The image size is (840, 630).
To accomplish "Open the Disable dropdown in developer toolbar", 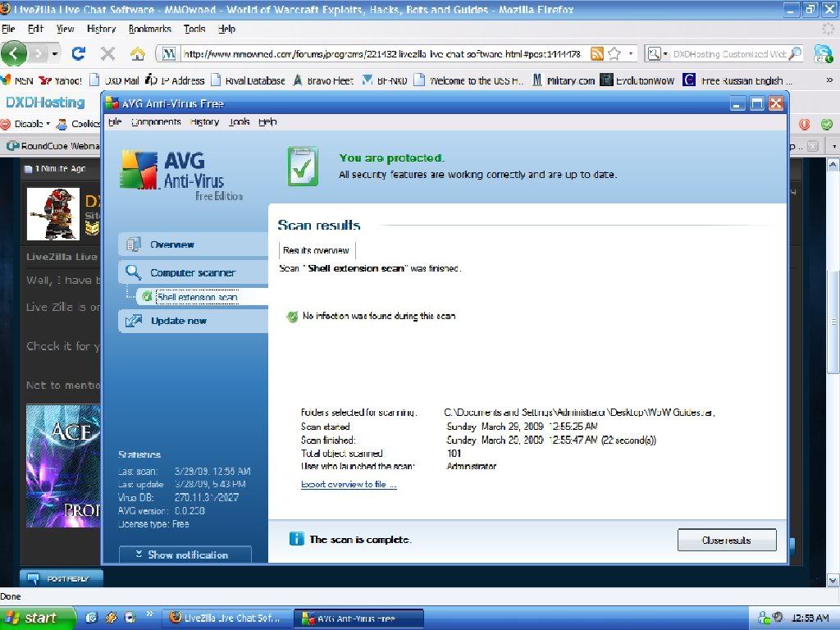I will click(25, 124).
